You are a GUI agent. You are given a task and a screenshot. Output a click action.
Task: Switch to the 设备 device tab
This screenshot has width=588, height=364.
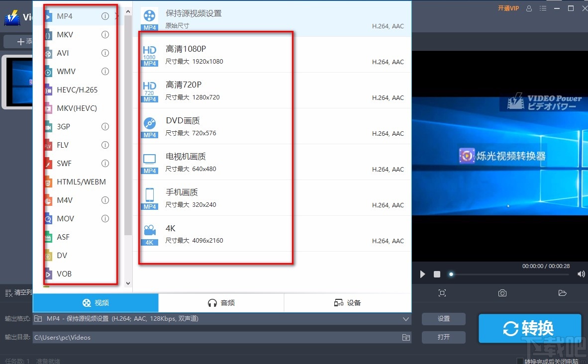[347, 302]
